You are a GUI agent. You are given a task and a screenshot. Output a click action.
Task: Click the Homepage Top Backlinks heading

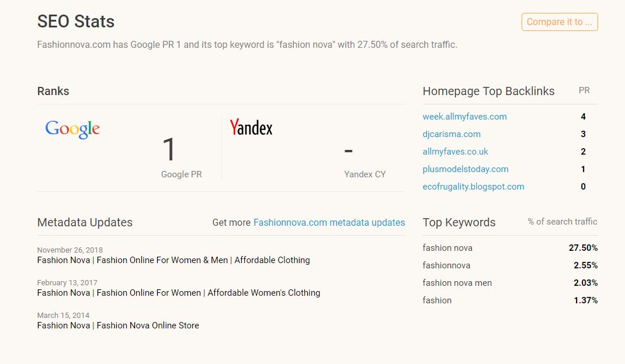pos(488,91)
